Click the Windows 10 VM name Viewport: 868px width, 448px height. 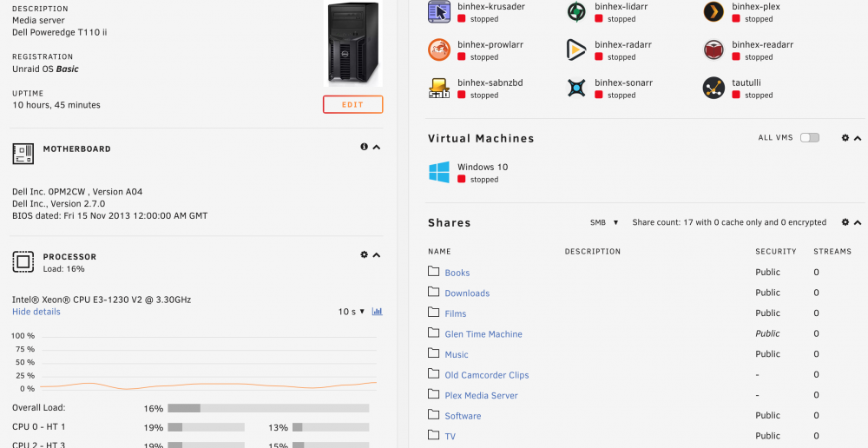click(483, 168)
